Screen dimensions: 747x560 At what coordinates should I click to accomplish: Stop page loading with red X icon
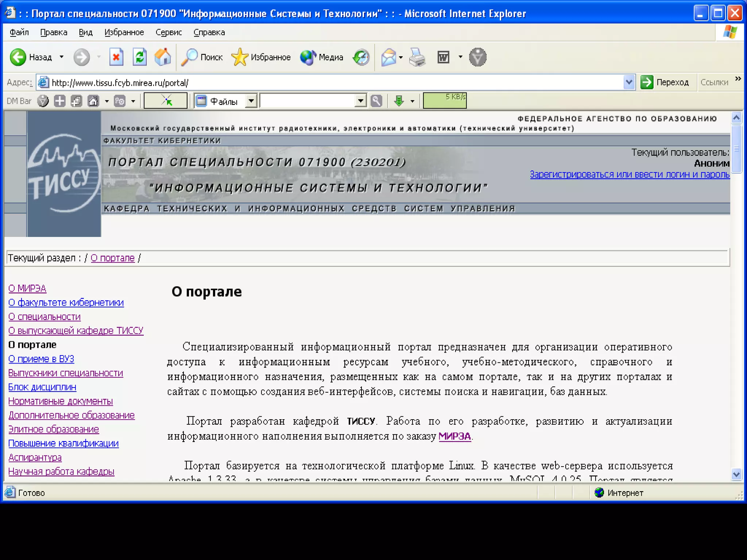point(116,57)
